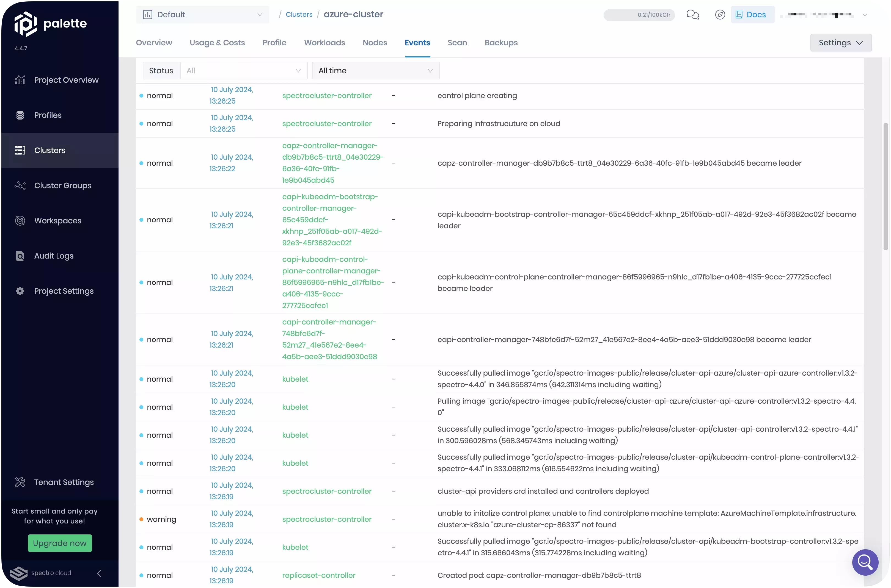This screenshot has width=891, height=588.
Task: Open the Status All filter dropdown
Action: point(244,71)
